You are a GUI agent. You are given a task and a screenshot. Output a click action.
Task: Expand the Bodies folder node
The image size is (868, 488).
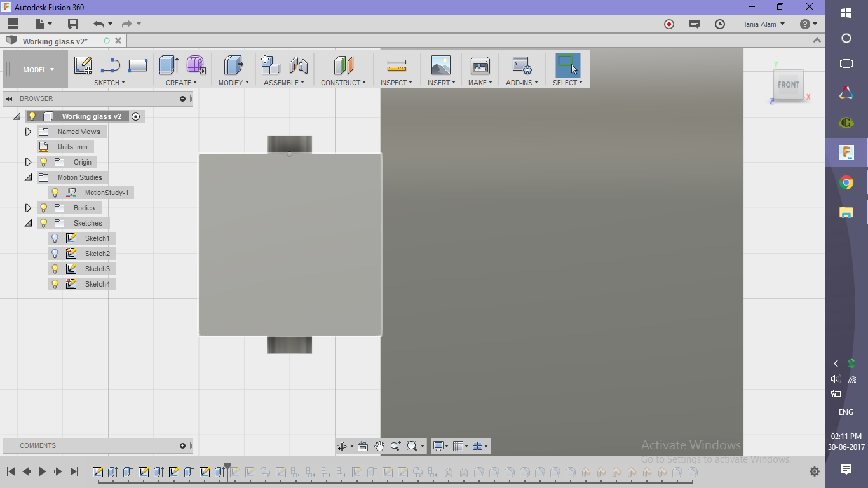click(28, 208)
